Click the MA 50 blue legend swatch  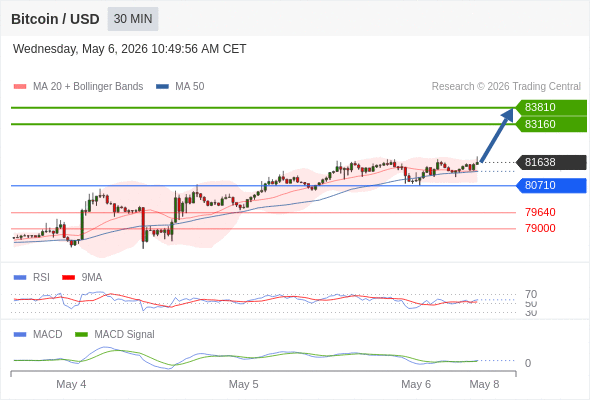pyautogui.click(x=162, y=87)
